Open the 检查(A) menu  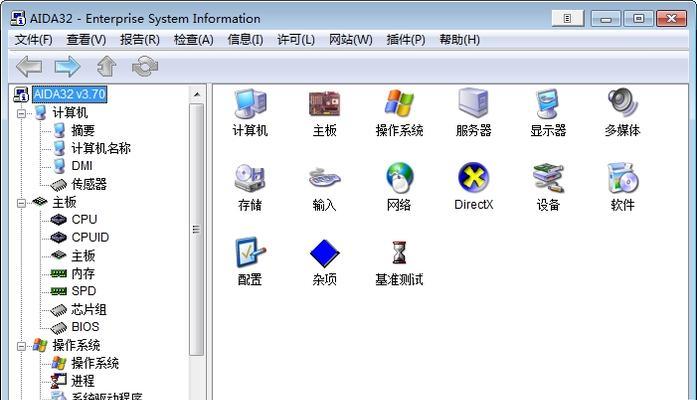(193, 40)
